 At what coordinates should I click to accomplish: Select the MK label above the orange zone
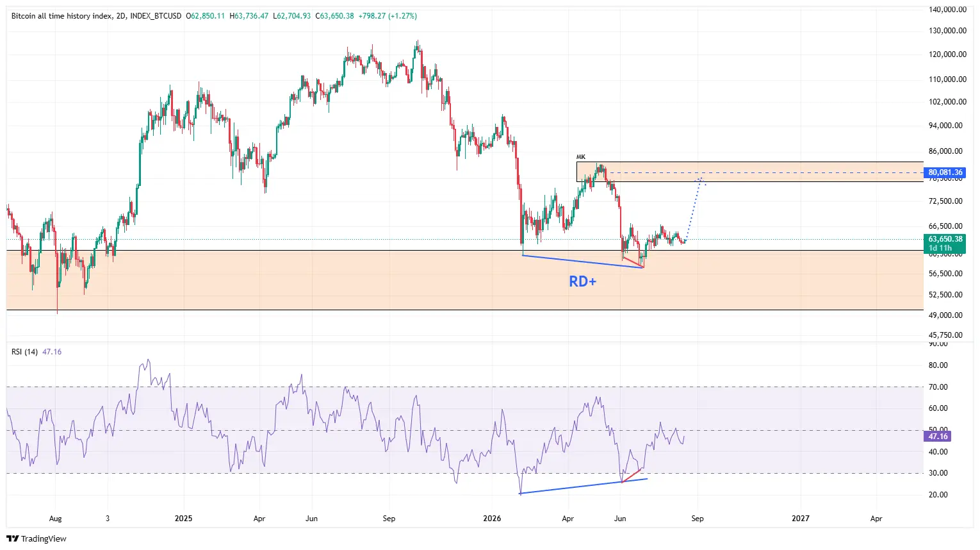pyautogui.click(x=581, y=157)
